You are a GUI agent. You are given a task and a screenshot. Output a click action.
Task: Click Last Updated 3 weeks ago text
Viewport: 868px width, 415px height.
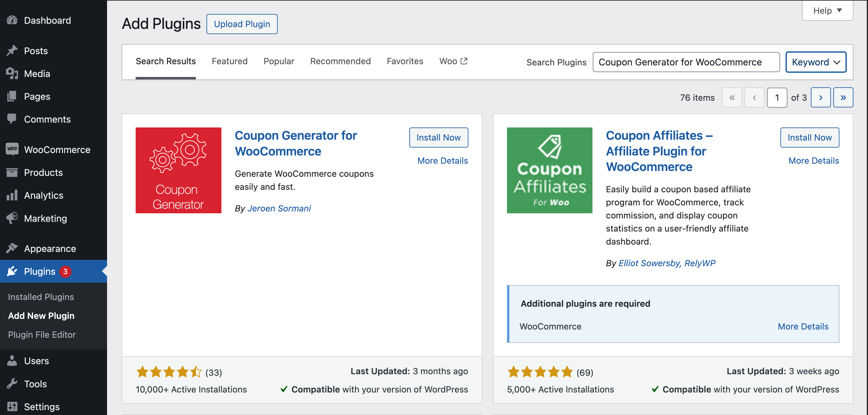783,371
